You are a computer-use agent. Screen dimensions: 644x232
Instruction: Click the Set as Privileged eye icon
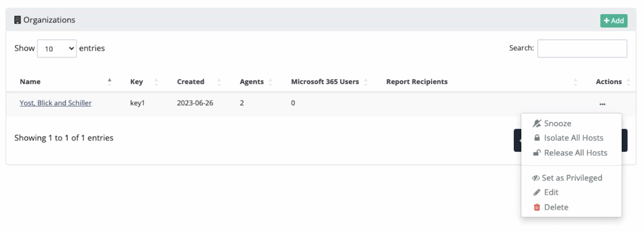pos(536,178)
